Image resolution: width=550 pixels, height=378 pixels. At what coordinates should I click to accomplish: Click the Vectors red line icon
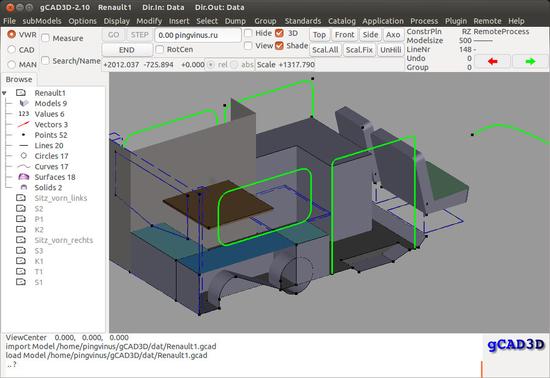click(24, 124)
